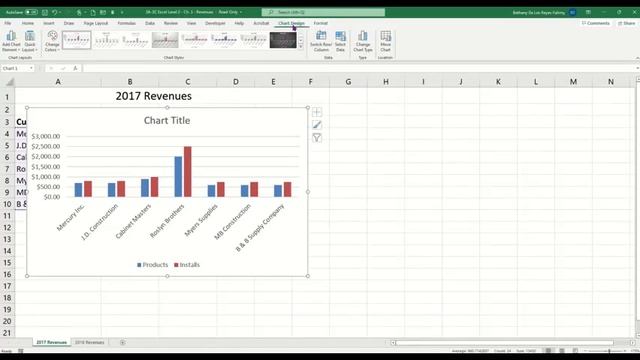Open the File tab

coord(8,23)
